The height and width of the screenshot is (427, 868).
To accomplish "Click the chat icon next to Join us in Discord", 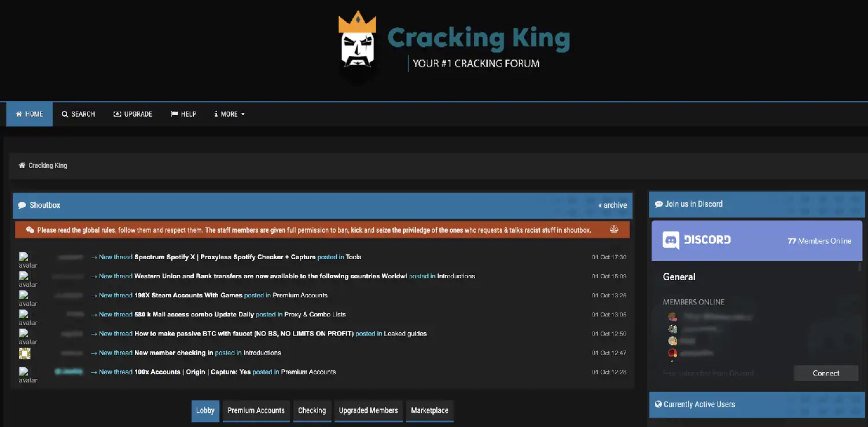I will point(659,204).
